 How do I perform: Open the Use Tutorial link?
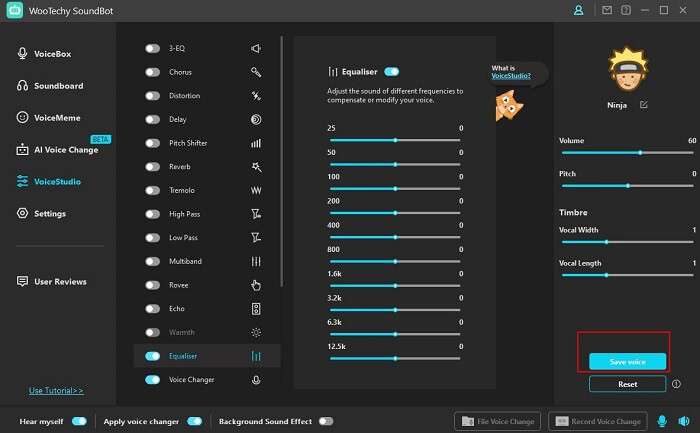56,391
